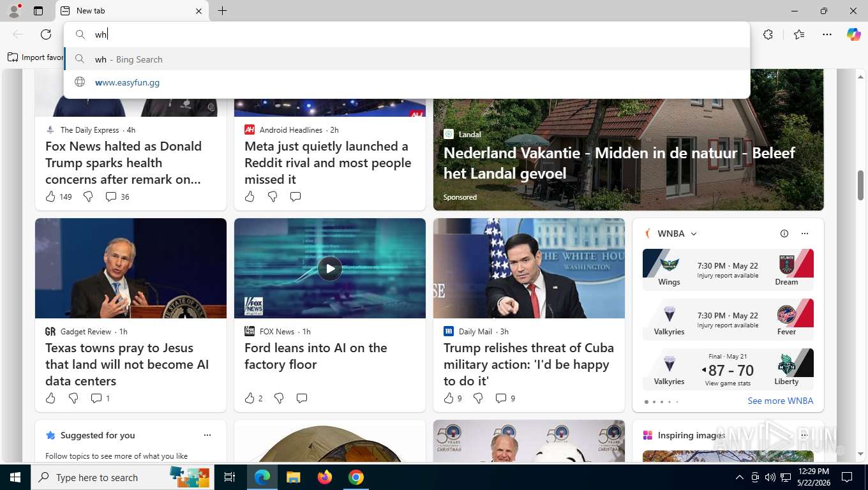This screenshot has height=490, width=868.
Task: Open comments on Texas towns article
Action: coord(96,398)
